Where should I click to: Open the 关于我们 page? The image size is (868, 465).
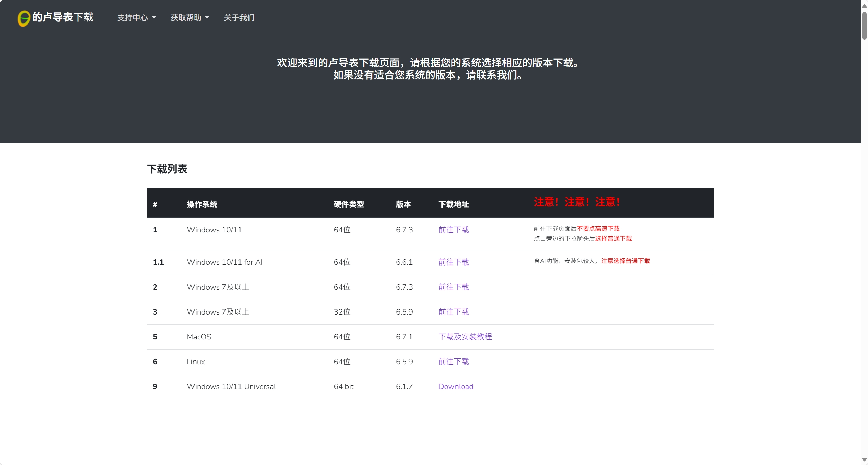click(x=239, y=18)
